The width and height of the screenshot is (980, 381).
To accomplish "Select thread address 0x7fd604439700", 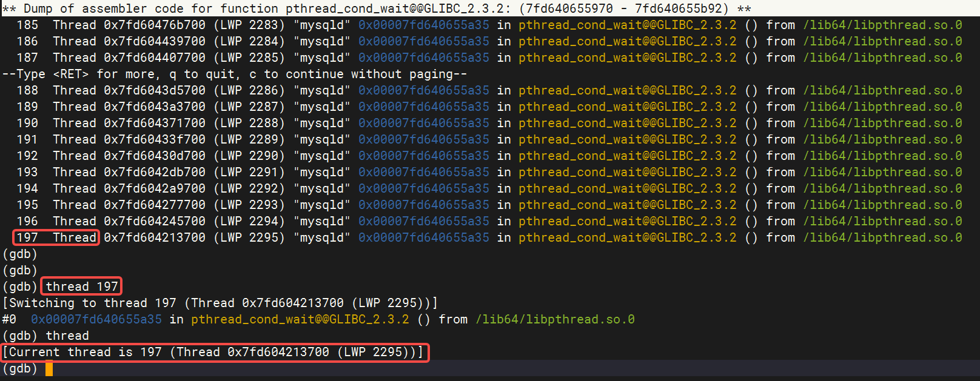I will tap(155, 41).
